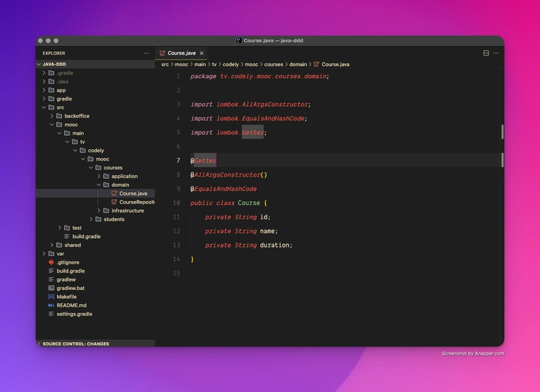Click the app folder icon
Screen dimensions: 540x392
coord(51,90)
